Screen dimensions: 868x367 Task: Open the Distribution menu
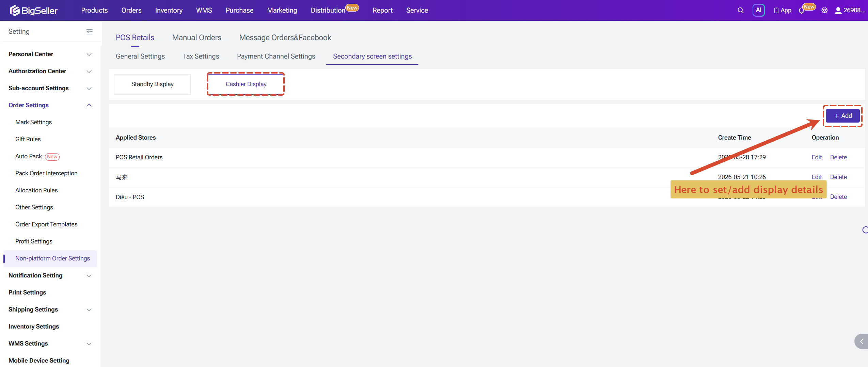point(328,10)
